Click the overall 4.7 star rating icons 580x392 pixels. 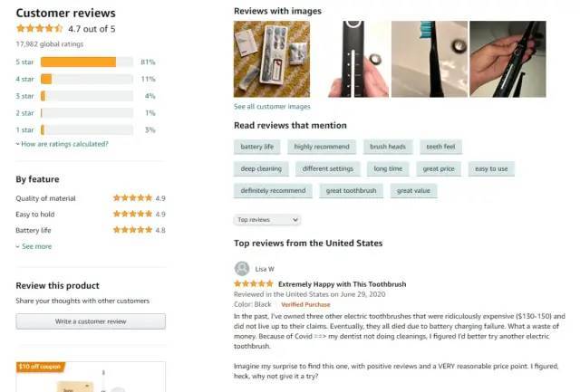[40, 28]
